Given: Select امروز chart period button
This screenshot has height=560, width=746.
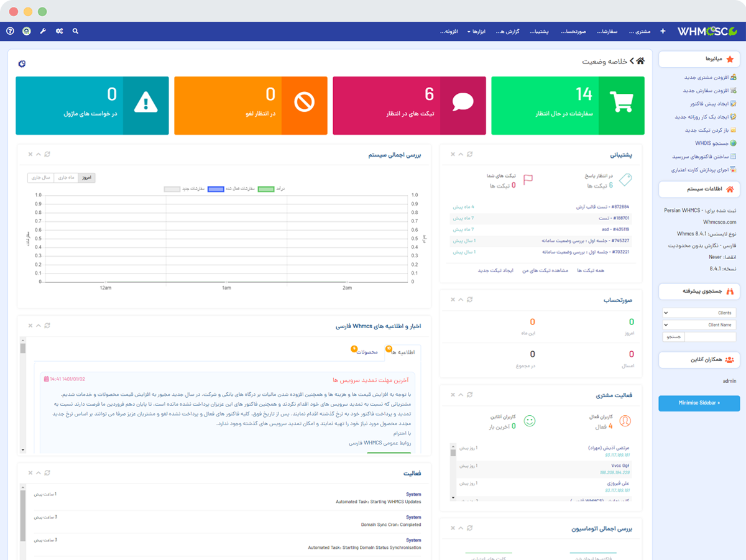Looking at the screenshot, I should point(86,178).
